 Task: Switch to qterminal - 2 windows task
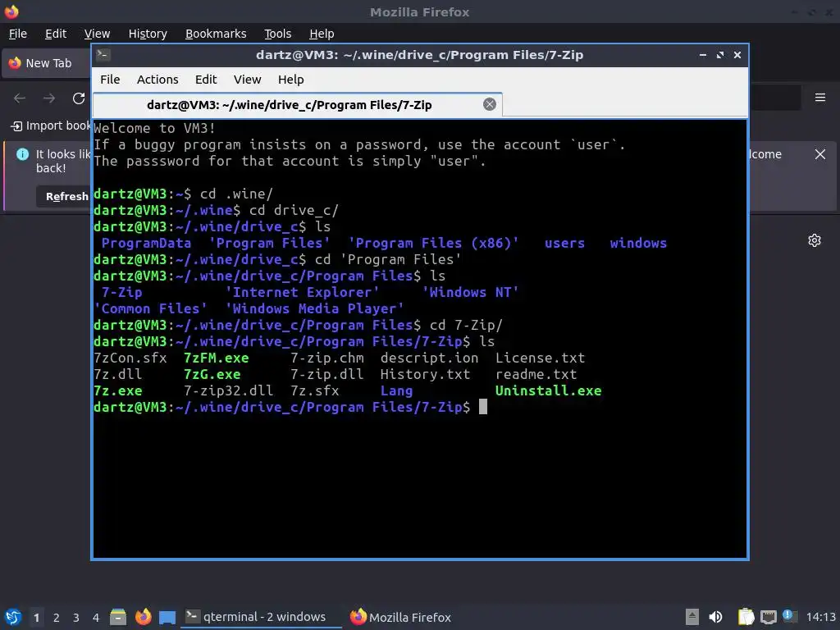coord(262,617)
